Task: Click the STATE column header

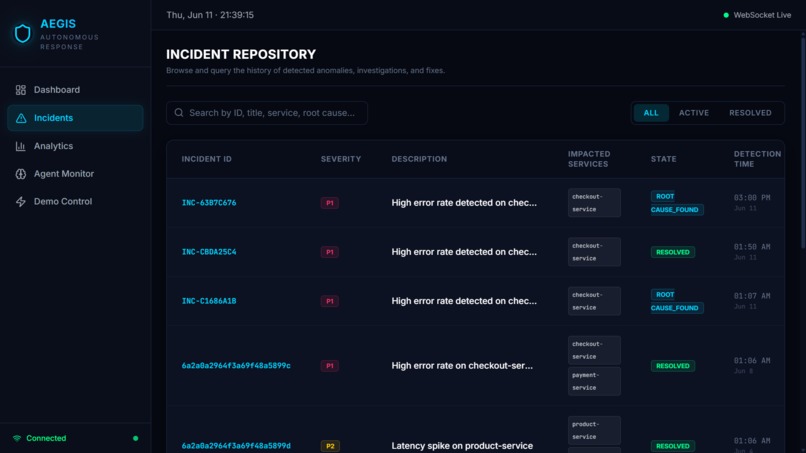Action: [663, 159]
